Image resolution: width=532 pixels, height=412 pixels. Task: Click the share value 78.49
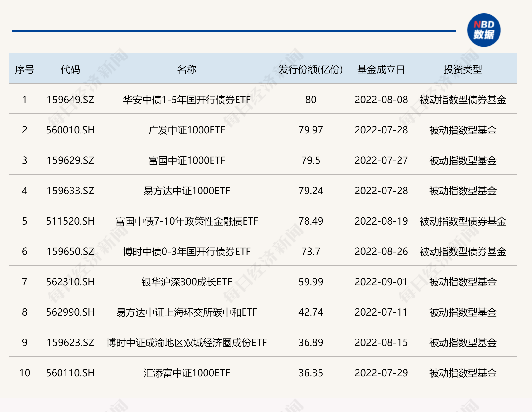pyautogui.click(x=311, y=221)
